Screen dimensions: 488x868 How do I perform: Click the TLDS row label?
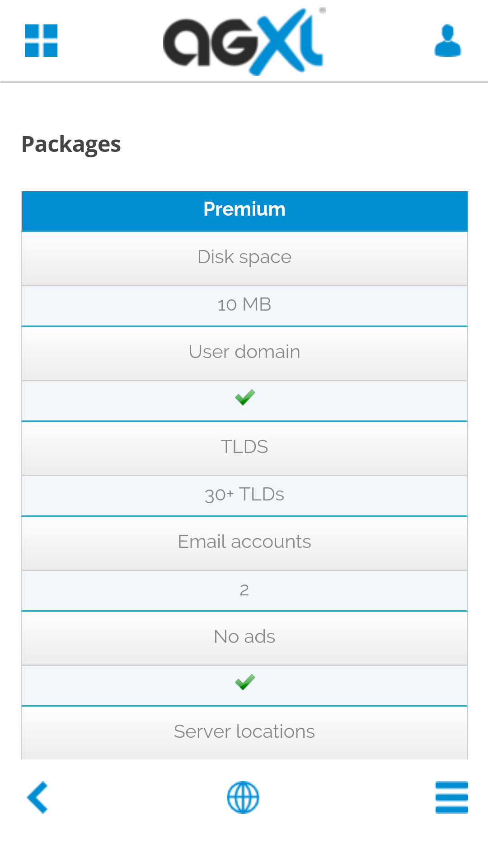pyautogui.click(x=244, y=447)
